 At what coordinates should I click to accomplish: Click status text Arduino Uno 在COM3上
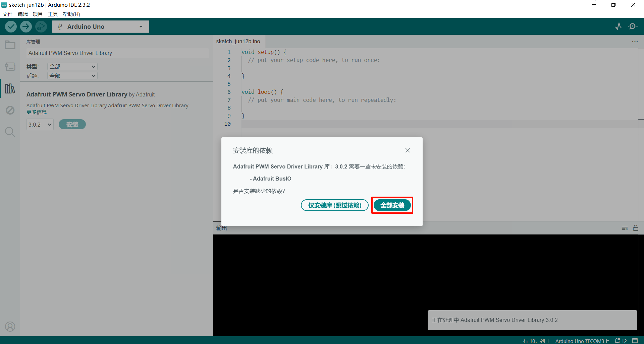(582, 341)
